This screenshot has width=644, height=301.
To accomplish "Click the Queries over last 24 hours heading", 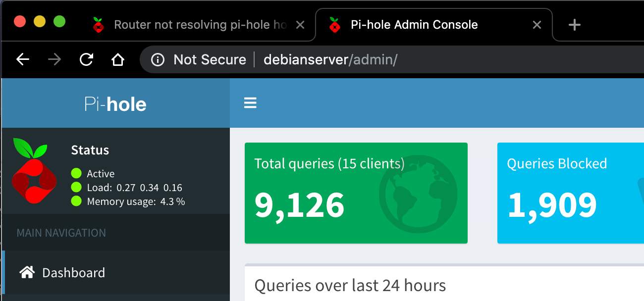I will pyautogui.click(x=350, y=286).
